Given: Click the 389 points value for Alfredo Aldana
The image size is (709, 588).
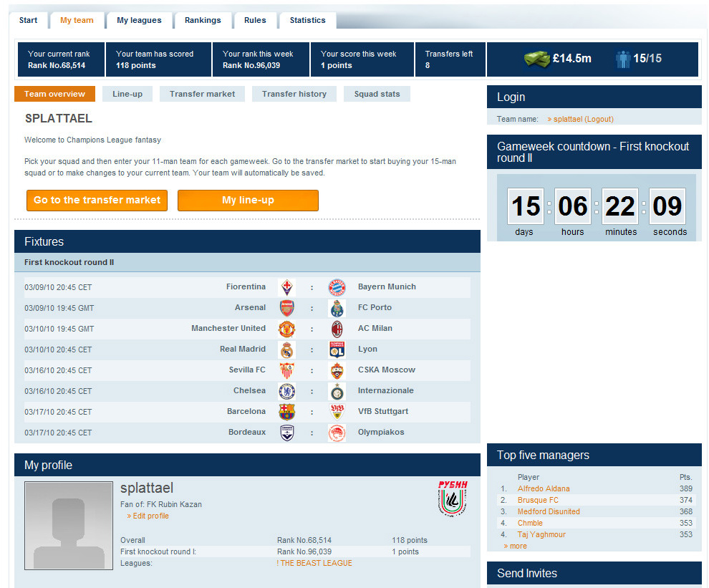Looking at the screenshot, I should [686, 489].
